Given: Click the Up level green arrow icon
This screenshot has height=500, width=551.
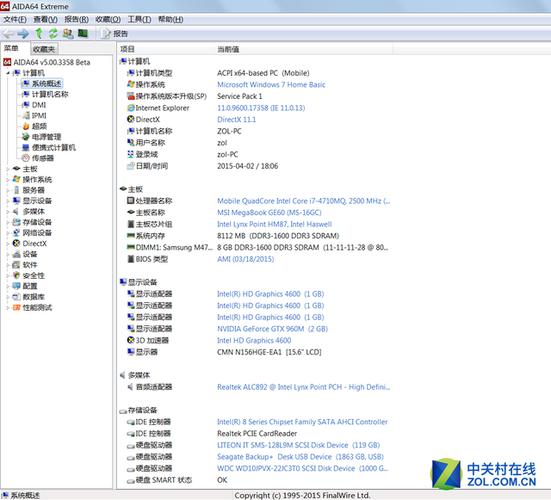Looking at the screenshot, I should (39, 33).
